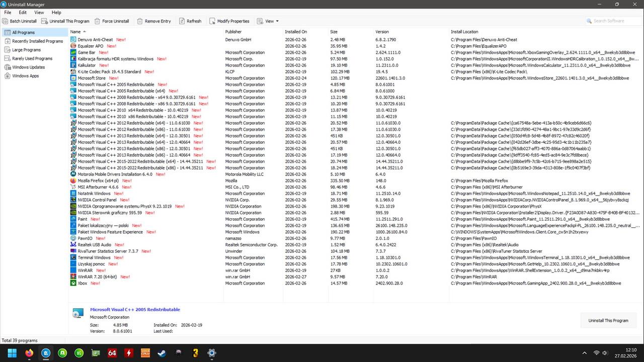
Task: Select Kalibracja formatu HDR systemu Windows
Action: point(356,59)
